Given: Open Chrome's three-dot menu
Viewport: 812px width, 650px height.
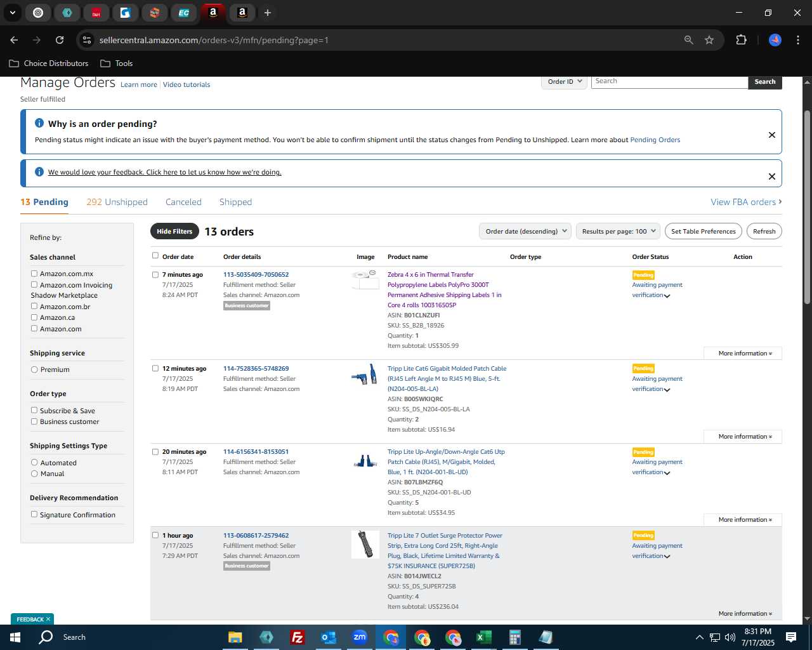Looking at the screenshot, I should pyautogui.click(x=797, y=40).
